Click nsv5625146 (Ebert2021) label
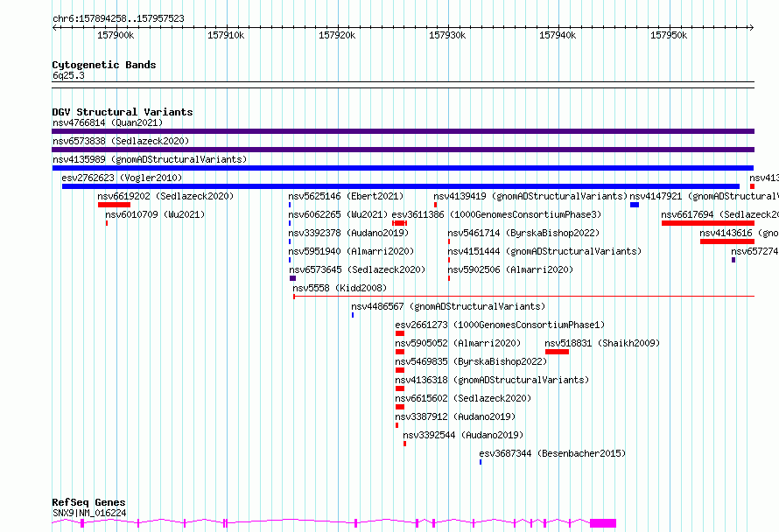779x532 pixels. pyautogui.click(x=346, y=196)
